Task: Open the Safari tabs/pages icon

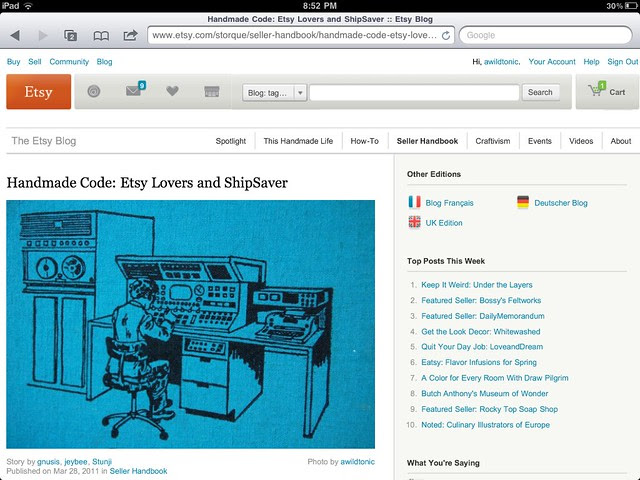Action: point(71,36)
